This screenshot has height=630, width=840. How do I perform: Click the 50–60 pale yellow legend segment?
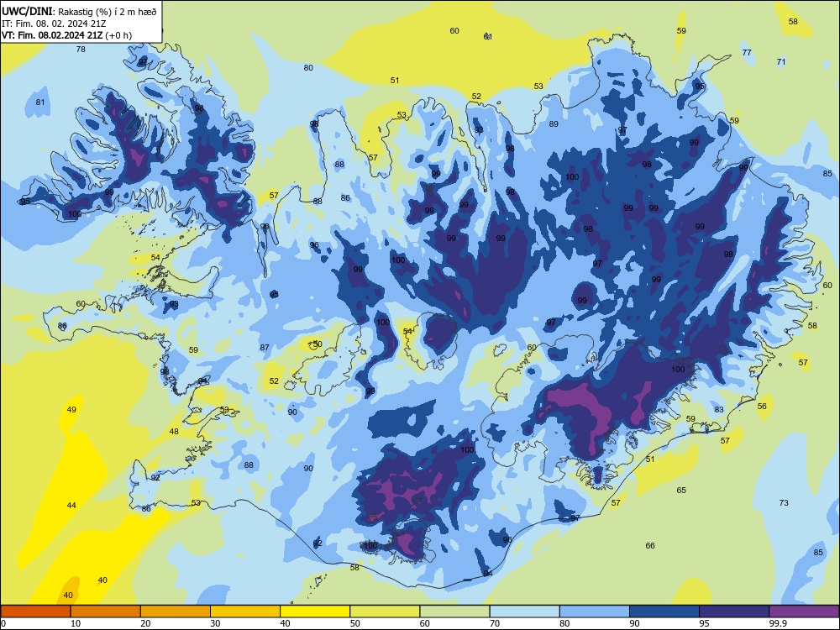(385, 612)
